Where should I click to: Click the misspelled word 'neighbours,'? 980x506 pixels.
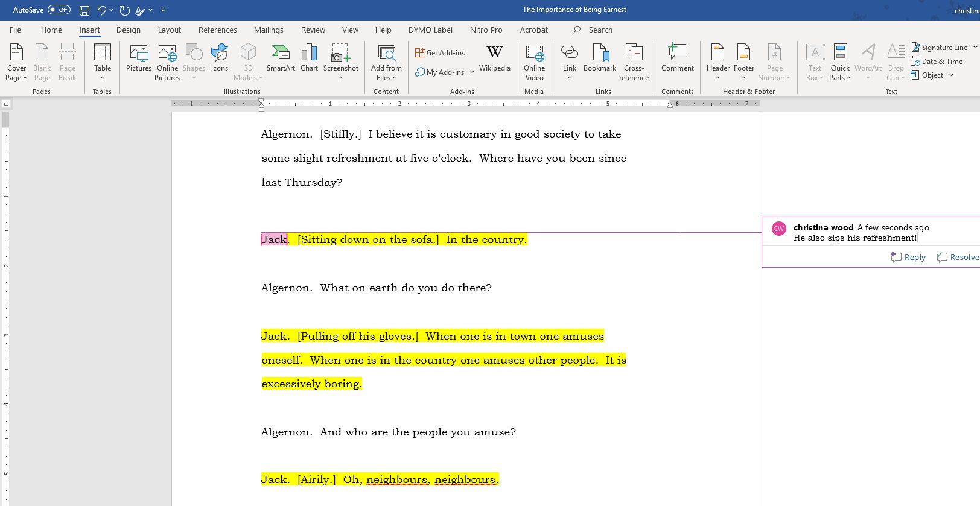coord(398,480)
